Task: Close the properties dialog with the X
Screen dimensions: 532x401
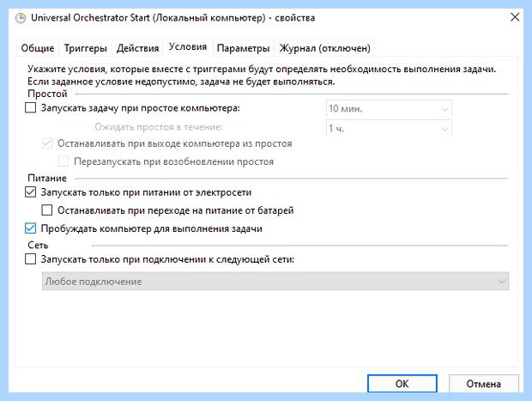Action: 515,17
